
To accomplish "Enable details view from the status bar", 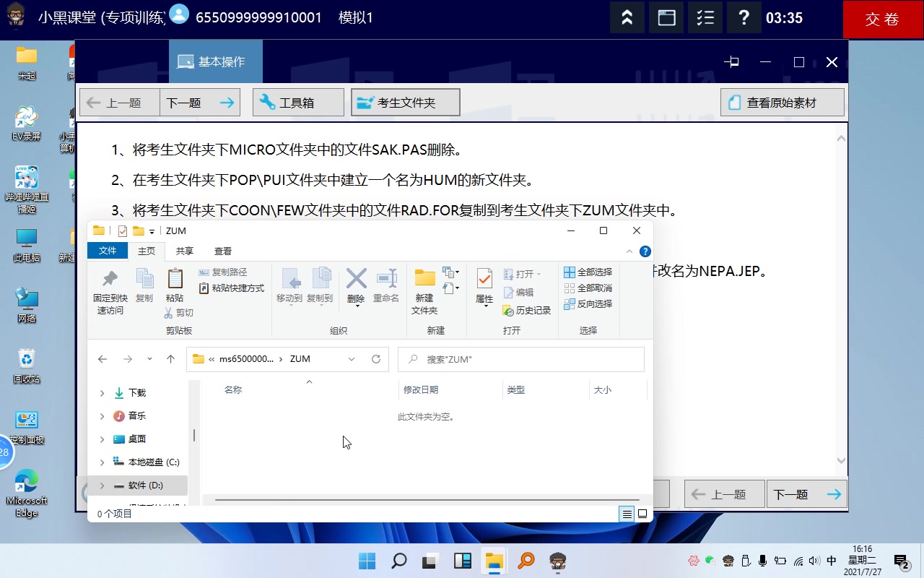I will pyautogui.click(x=627, y=513).
